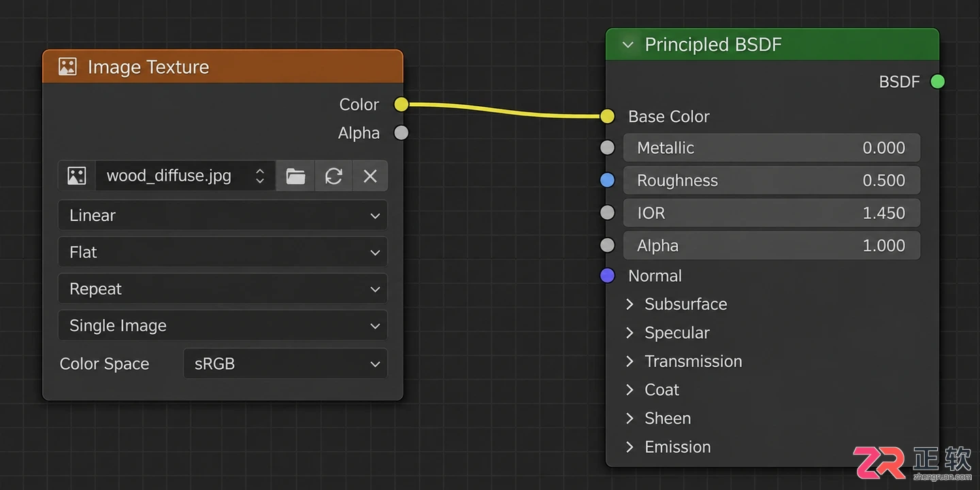The width and height of the screenshot is (980, 490).
Task: Click the Base Color label
Action: 669,116
